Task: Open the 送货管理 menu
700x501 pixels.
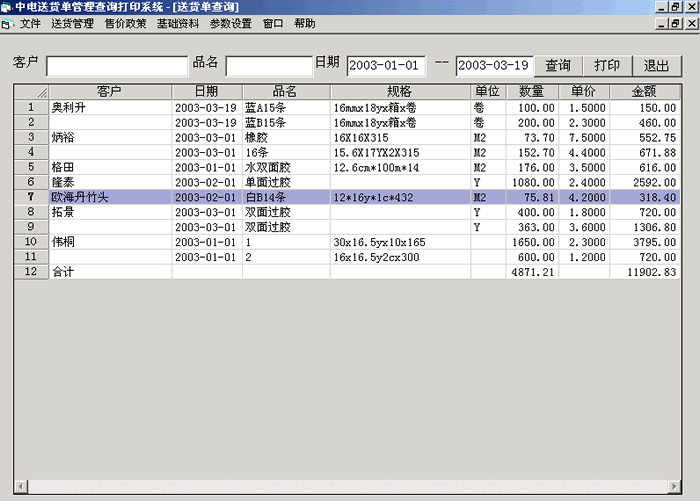Action: point(72,23)
